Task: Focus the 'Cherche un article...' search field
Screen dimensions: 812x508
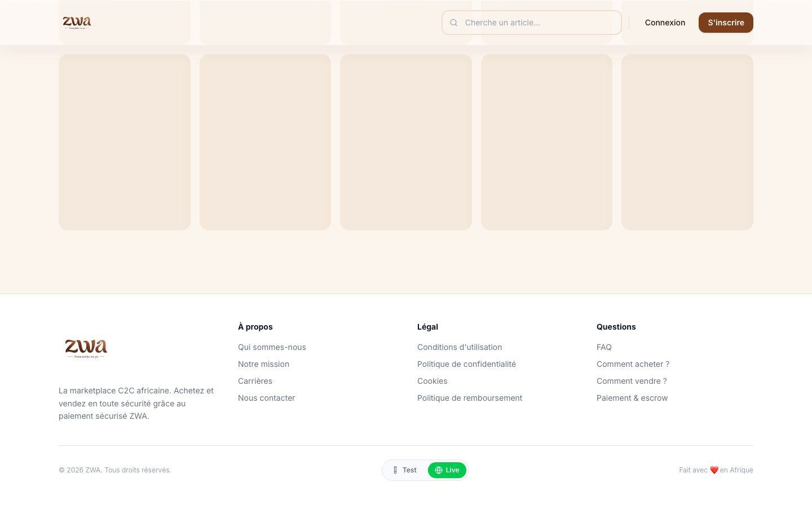Action: click(x=532, y=23)
